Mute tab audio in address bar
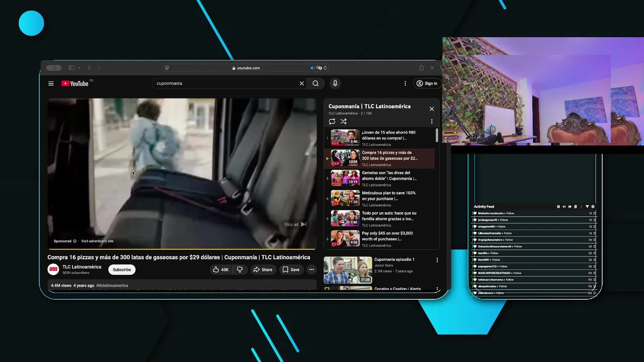The height and width of the screenshot is (362, 644). 312,68
